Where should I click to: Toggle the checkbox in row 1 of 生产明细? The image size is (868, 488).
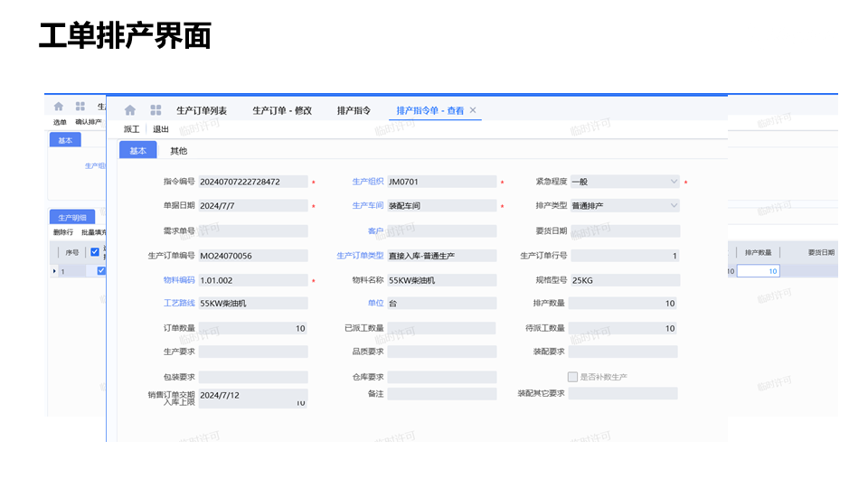pos(101,271)
